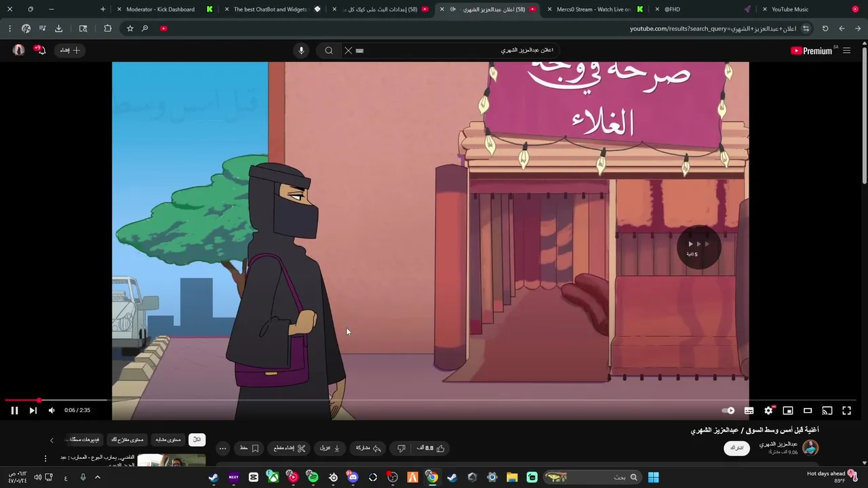
Task: Show hidden system tray icons
Action: tap(98, 477)
